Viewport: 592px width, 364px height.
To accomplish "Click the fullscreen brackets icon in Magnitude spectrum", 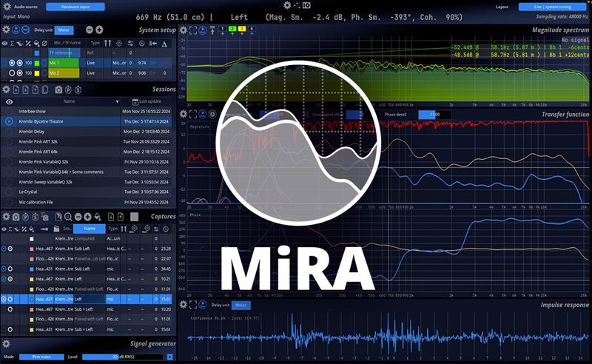I will (193, 30).
